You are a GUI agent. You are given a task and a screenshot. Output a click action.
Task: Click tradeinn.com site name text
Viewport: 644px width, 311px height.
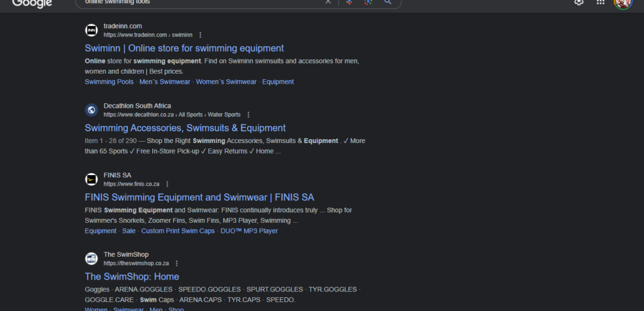pos(123,26)
